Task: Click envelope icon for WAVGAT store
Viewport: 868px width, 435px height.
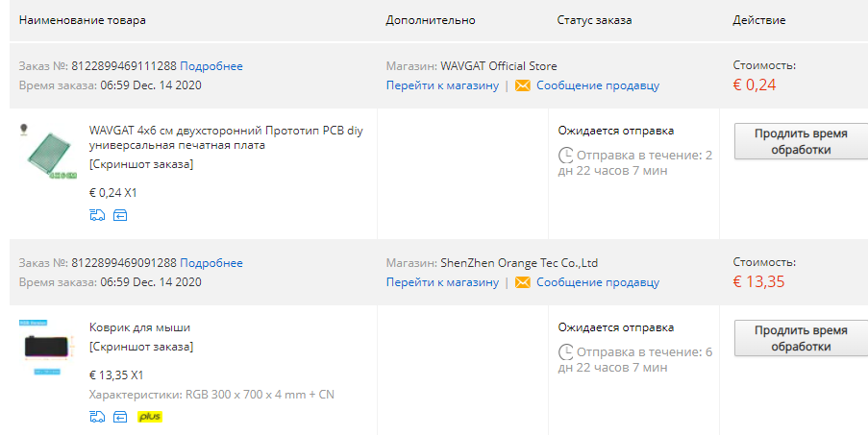Action: point(523,85)
